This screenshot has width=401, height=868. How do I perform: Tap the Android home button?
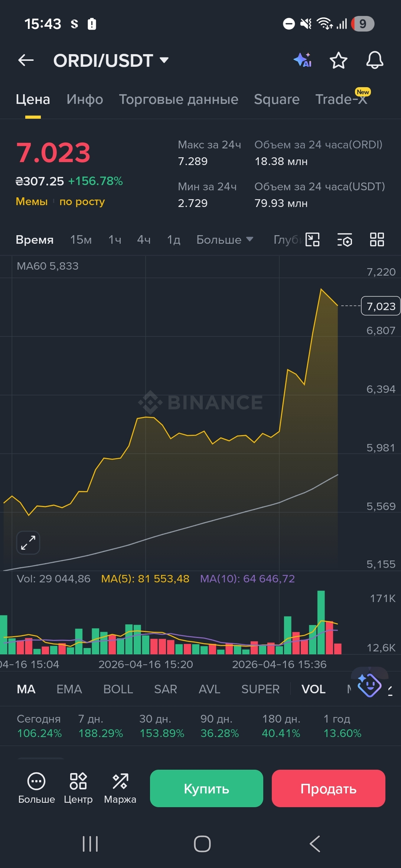pos(202,844)
